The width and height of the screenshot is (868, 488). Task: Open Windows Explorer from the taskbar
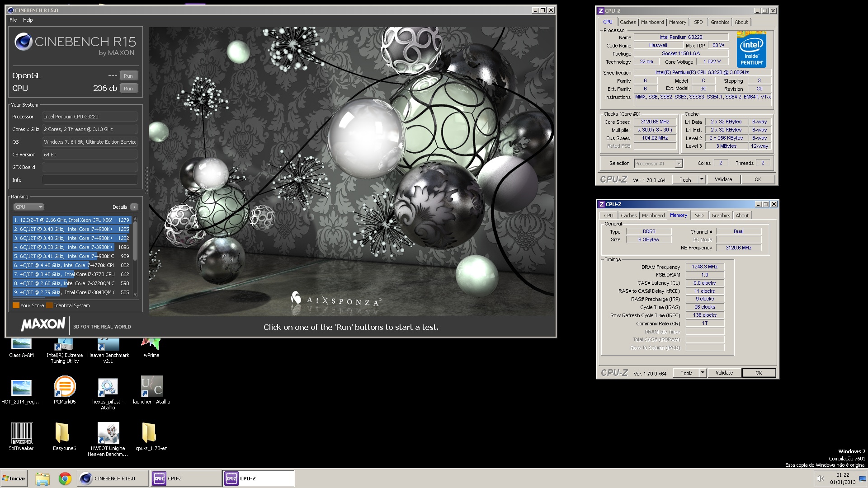point(42,479)
